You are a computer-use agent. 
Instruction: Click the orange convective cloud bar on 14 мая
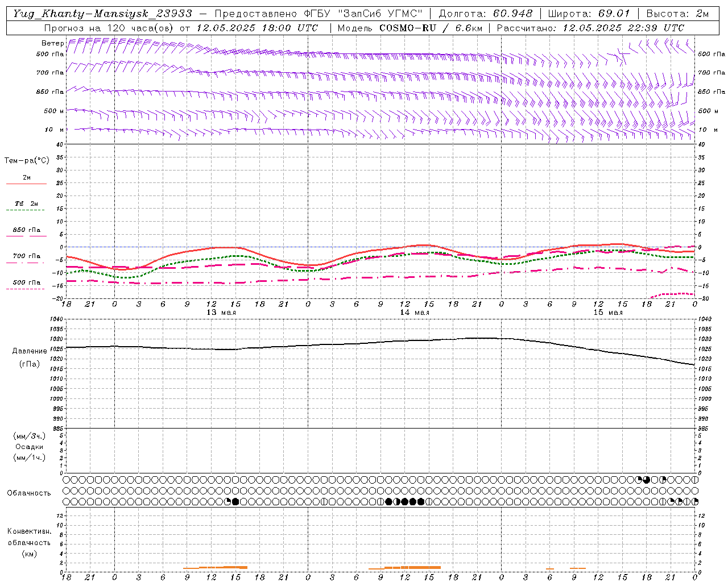(404, 567)
